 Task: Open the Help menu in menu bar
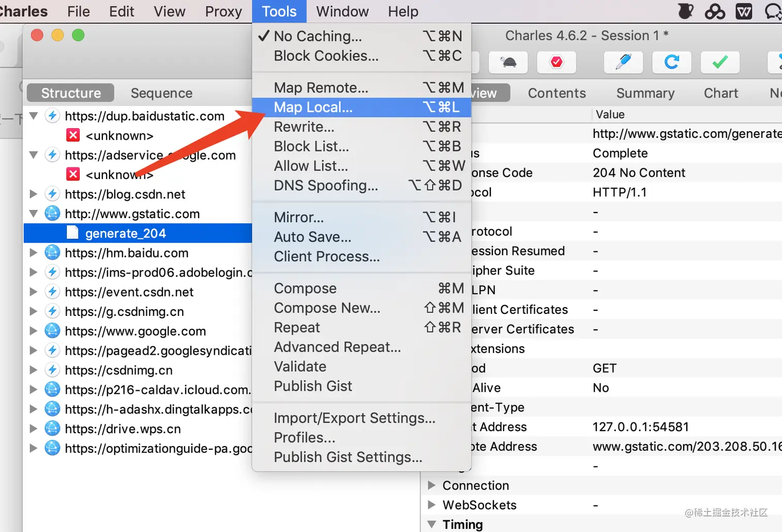[x=403, y=11]
